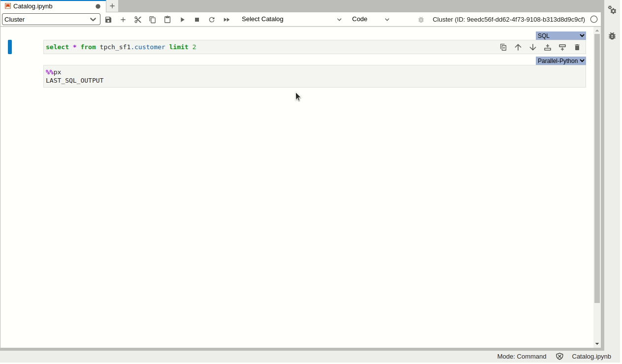Image resolution: width=622 pixels, height=364 pixels.
Task: Save the notebook with the save icon
Action: 108,20
